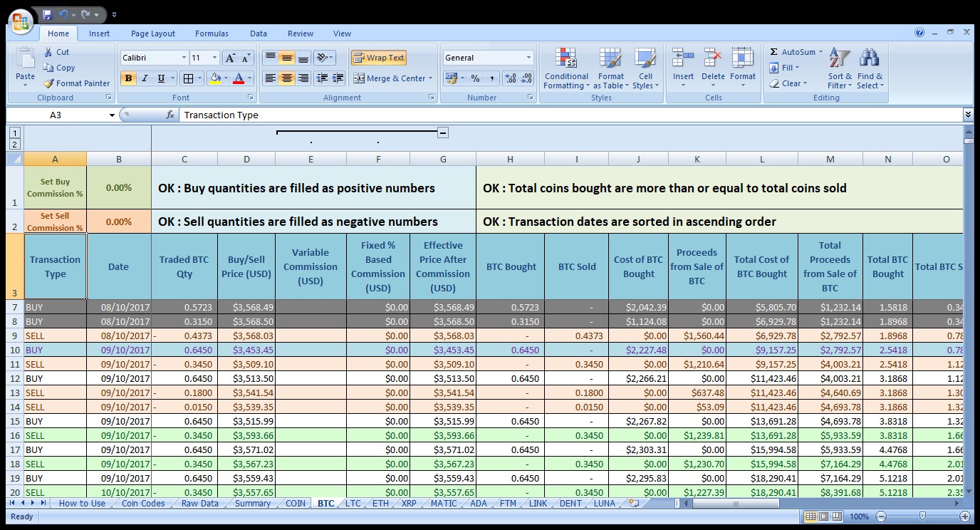Switch to Page Break Preview in status bar
The width and height of the screenshot is (980, 530).
point(836,516)
